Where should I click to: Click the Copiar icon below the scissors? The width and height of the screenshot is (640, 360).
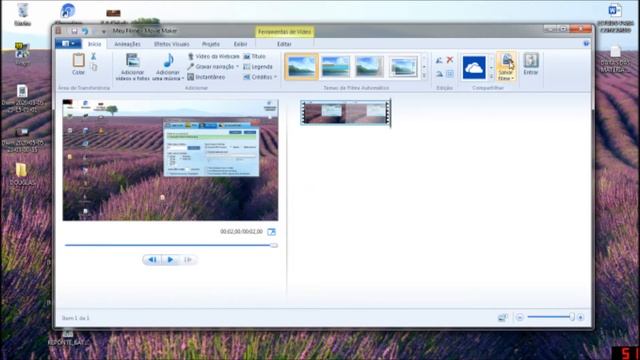[x=94, y=67]
